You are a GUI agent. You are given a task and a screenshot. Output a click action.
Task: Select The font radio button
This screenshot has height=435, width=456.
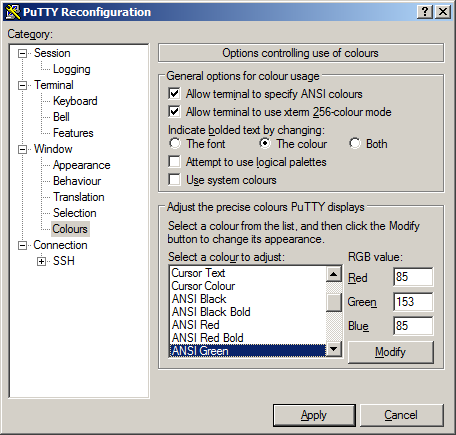[x=175, y=144]
